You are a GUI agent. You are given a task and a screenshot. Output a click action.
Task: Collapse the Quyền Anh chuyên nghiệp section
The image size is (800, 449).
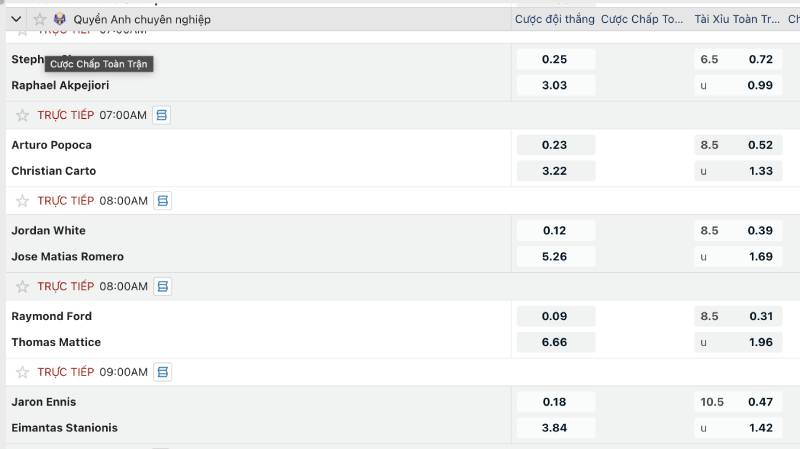(16, 19)
